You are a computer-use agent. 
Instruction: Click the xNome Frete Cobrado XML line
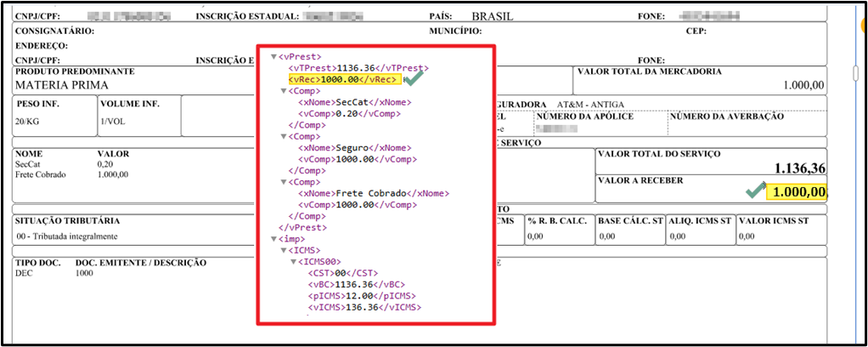(374, 193)
